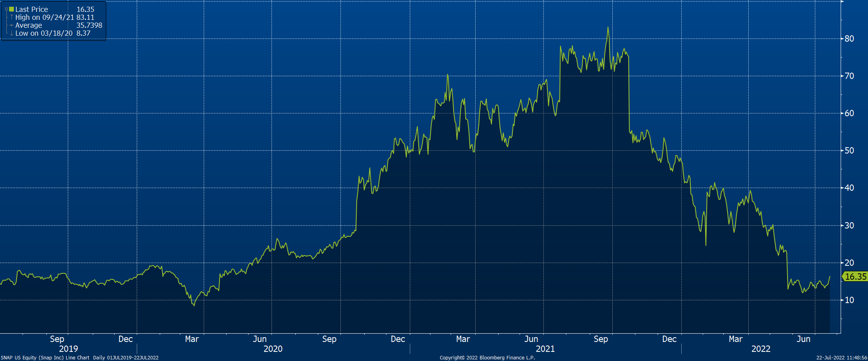Click the Low marker icon in legend
The image size is (868, 361).
coord(11,33)
